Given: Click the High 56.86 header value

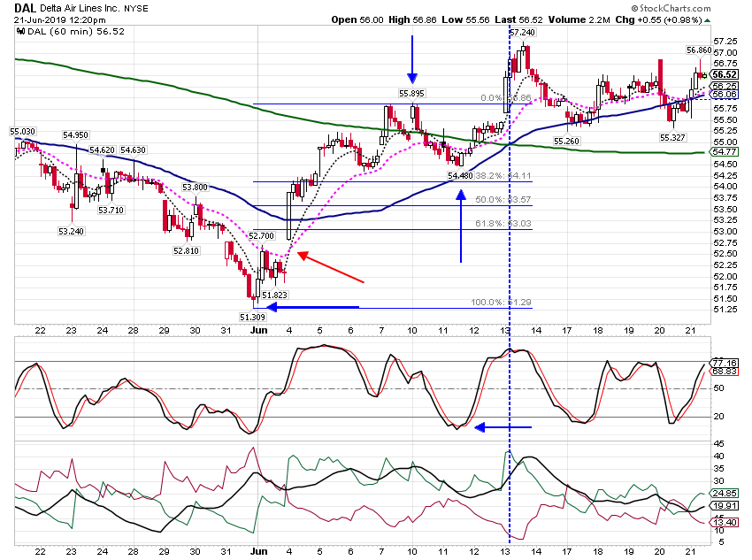Looking at the screenshot, I should [412, 19].
